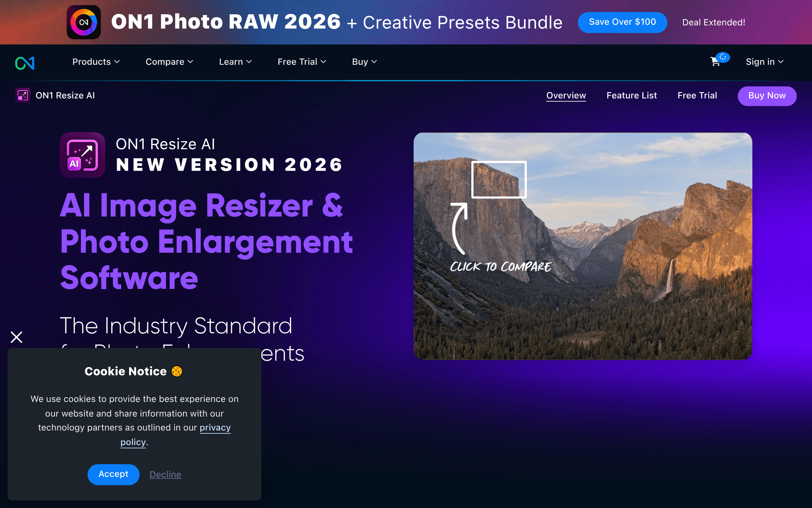Viewport: 812px width, 508px height.
Task: Switch to the Overview tab
Action: (566, 96)
